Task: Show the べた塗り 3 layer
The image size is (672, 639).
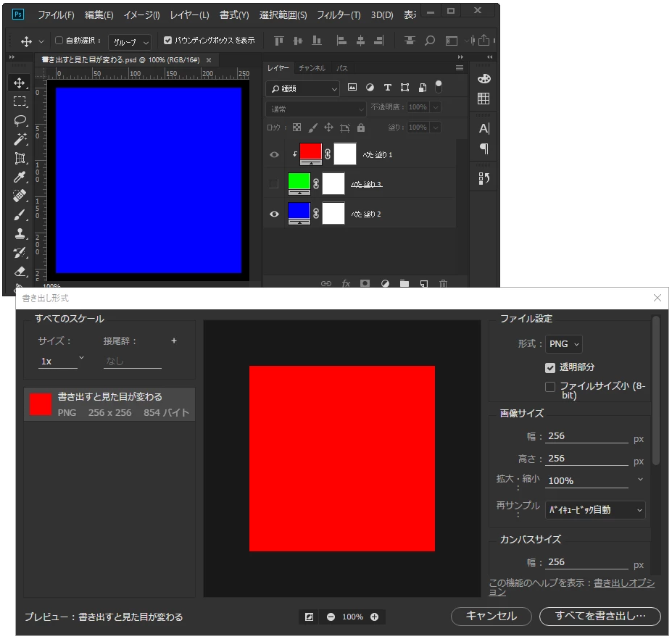Action: tap(273, 184)
